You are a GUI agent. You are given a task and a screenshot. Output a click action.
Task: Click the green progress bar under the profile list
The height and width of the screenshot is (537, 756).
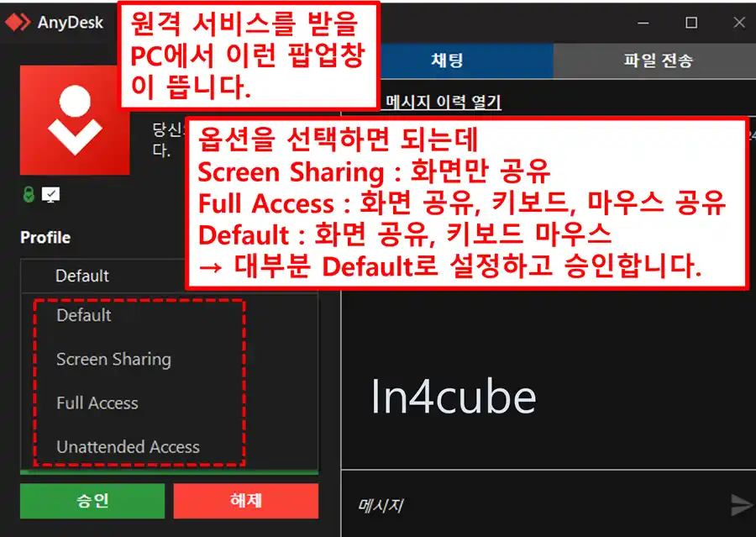coord(168,472)
